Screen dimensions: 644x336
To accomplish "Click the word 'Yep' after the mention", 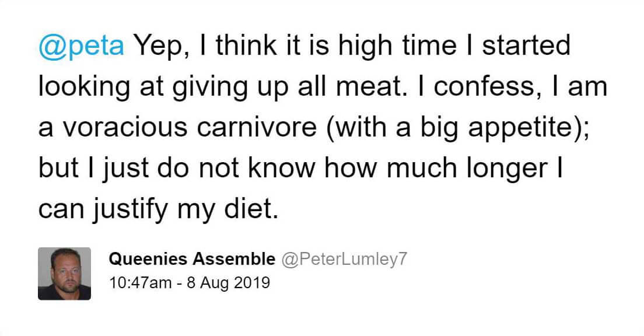I will click(x=158, y=47).
